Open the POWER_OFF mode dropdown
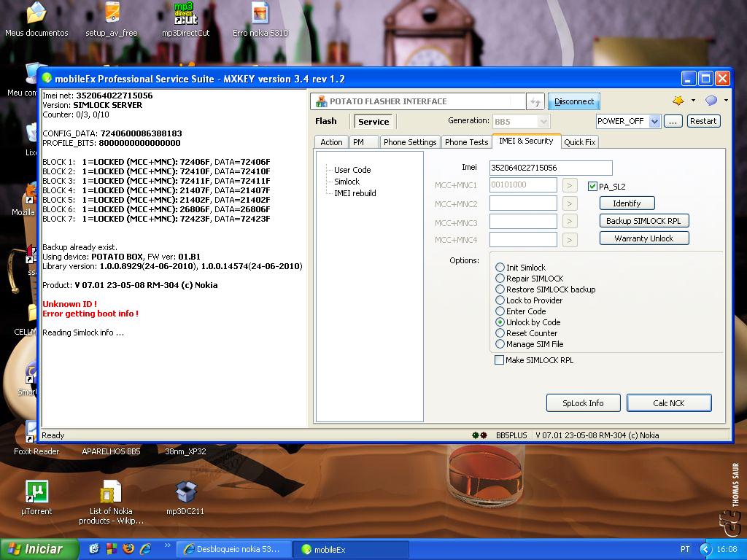 (654, 122)
